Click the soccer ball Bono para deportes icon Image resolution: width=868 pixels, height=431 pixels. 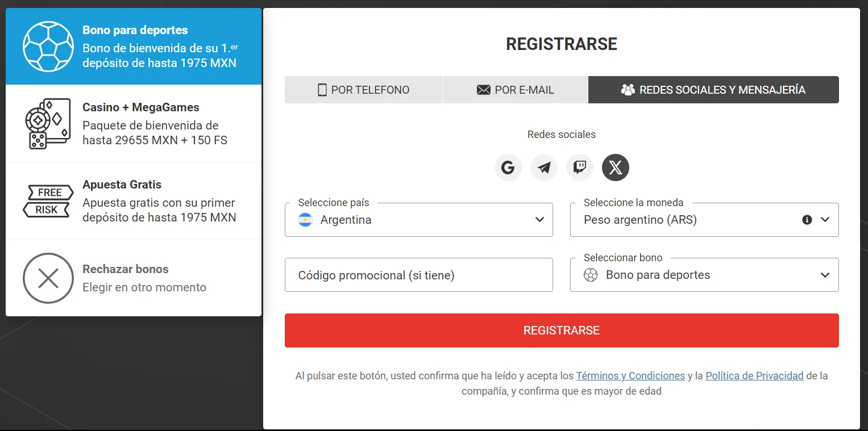pyautogui.click(x=48, y=46)
